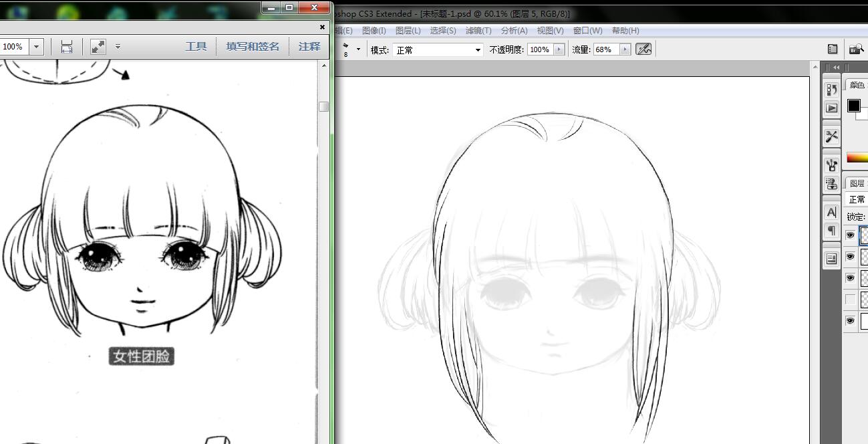Open the Tool Presets panel icon
The image size is (868, 444).
[832, 136]
